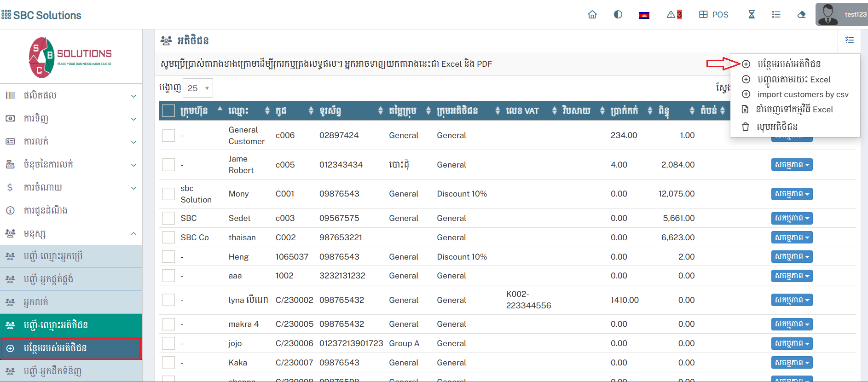Open the list icon in top bar
This screenshot has width=868, height=382.
776,15
